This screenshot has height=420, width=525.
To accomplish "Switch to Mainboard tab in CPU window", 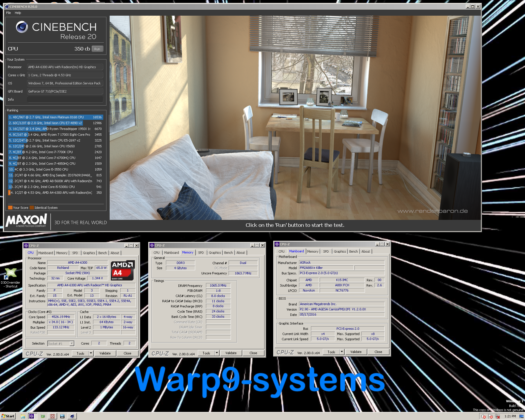I will 46,253.
